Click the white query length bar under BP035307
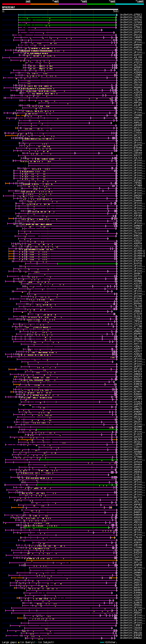This screenshot has height=644, width=146. [x=60, y=10]
